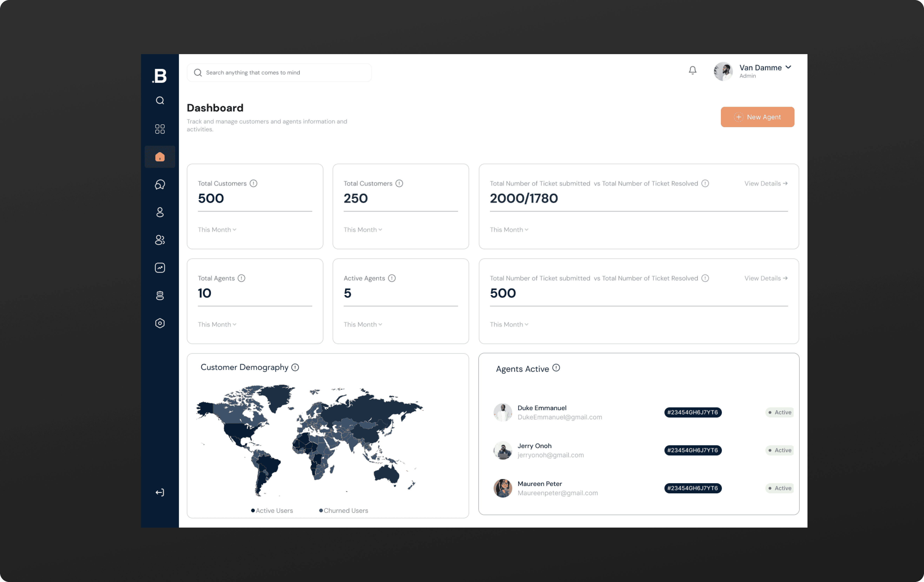Open the settings hexagon sidebar icon
This screenshot has width=924, height=582.
coord(160,323)
